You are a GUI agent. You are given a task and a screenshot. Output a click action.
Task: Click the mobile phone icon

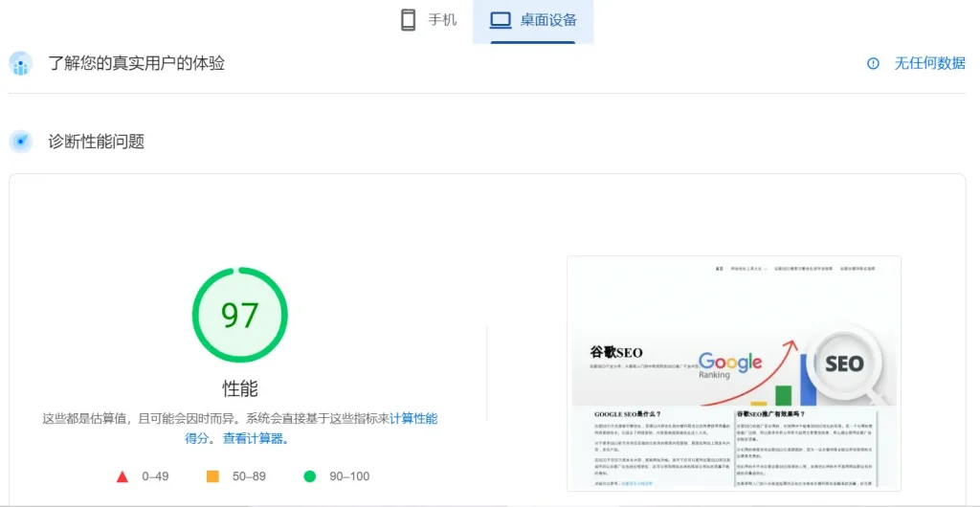point(408,20)
